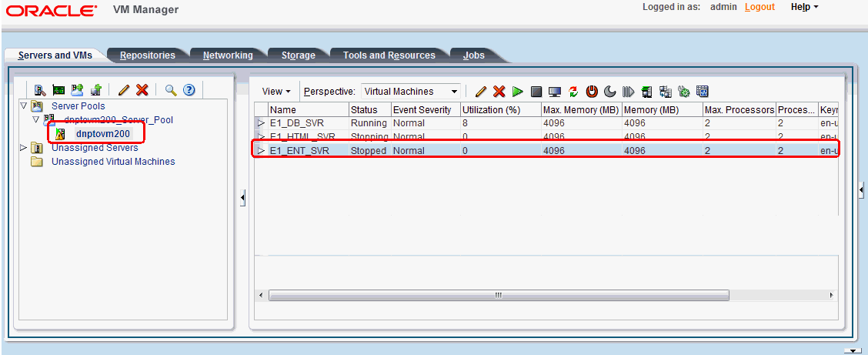This screenshot has height=355, width=868.
Task: Sort by the Utilization (%) column header
Action: 500,109
